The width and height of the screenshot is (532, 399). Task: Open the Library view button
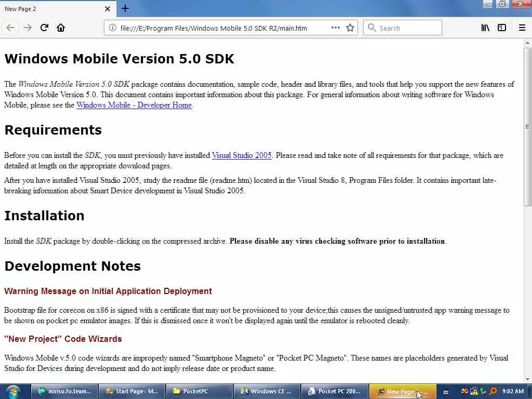(485, 28)
